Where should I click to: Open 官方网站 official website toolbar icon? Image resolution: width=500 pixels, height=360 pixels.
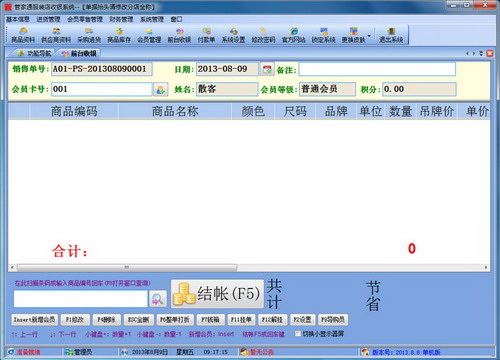pos(294,35)
